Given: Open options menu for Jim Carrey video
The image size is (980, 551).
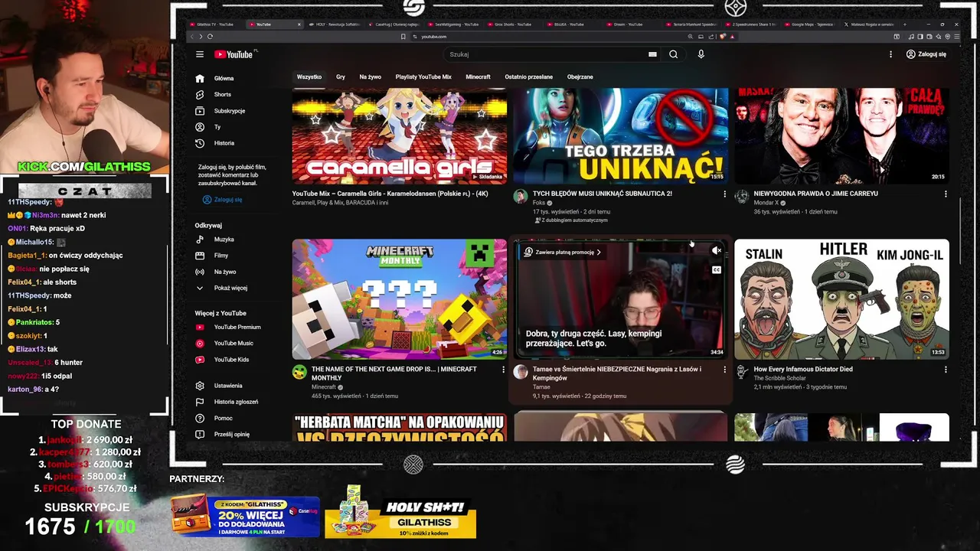Looking at the screenshot, I should 945,194.
